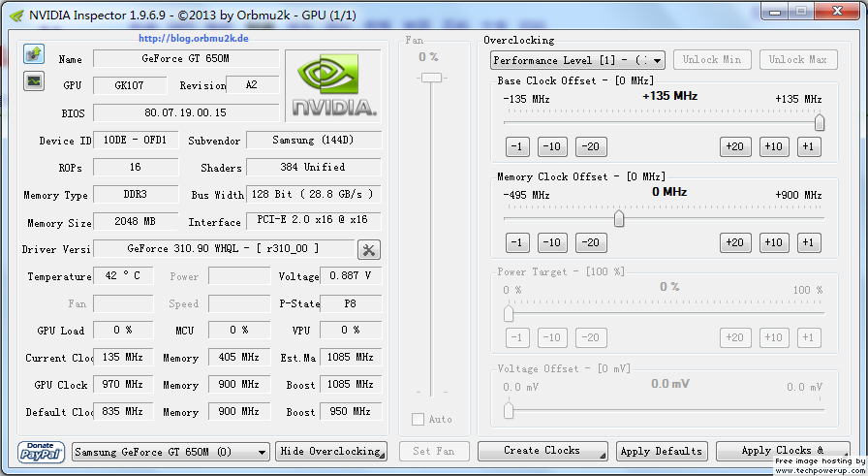Click the Memory Size value 2048 MB

[136, 222]
